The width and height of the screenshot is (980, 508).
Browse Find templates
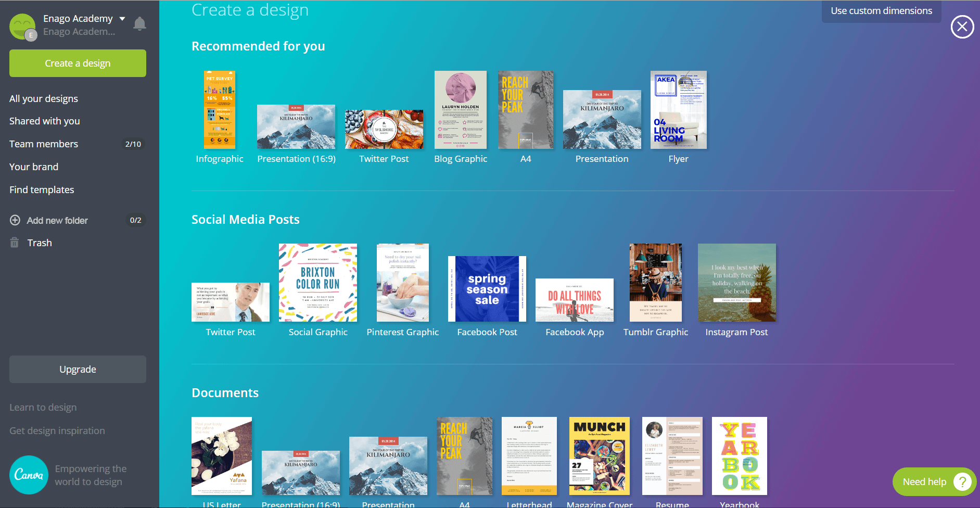click(41, 189)
